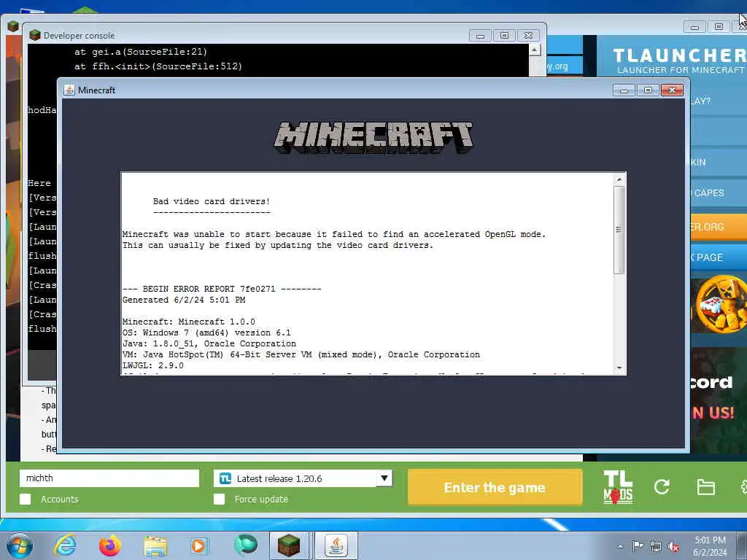Image resolution: width=747 pixels, height=560 pixels.
Task: Launch Internet Explorer from taskbar
Action: click(65, 545)
